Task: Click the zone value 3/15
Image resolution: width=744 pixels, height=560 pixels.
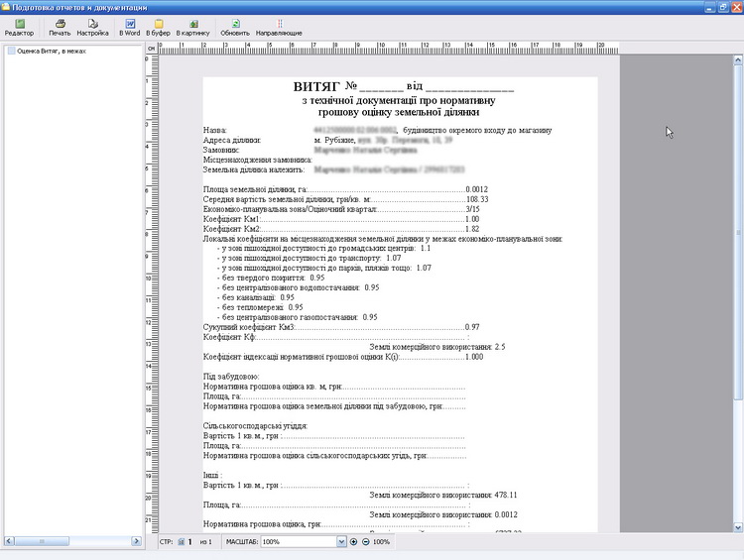Action: coord(472,209)
